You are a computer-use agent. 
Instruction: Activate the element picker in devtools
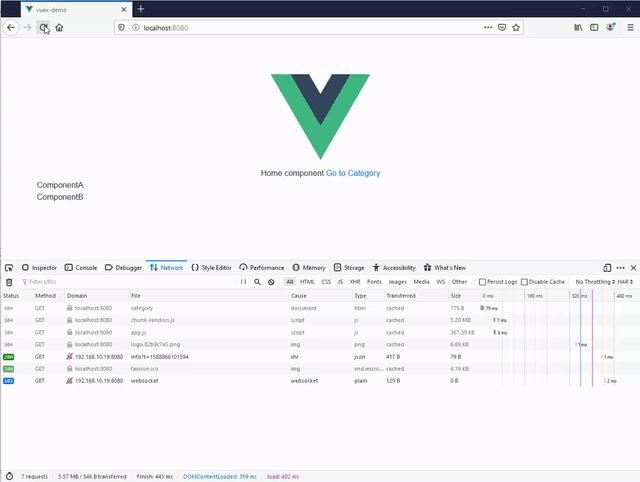pyautogui.click(x=9, y=268)
